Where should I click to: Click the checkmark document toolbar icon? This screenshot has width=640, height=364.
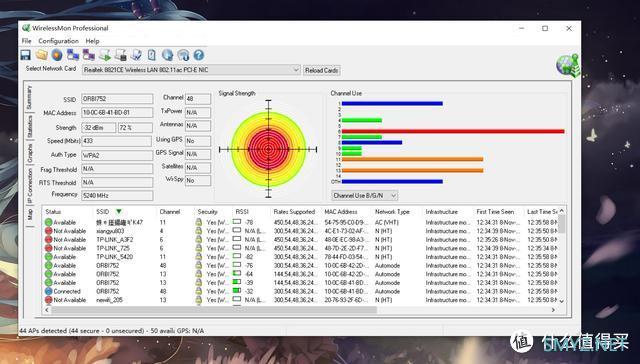pyautogui.click(x=136, y=55)
